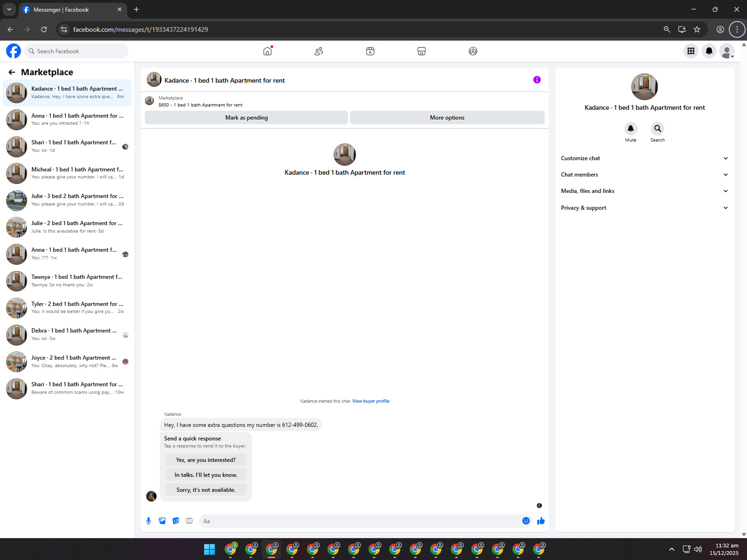
Task: Open the taskbar volume control
Action: pos(698,549)
